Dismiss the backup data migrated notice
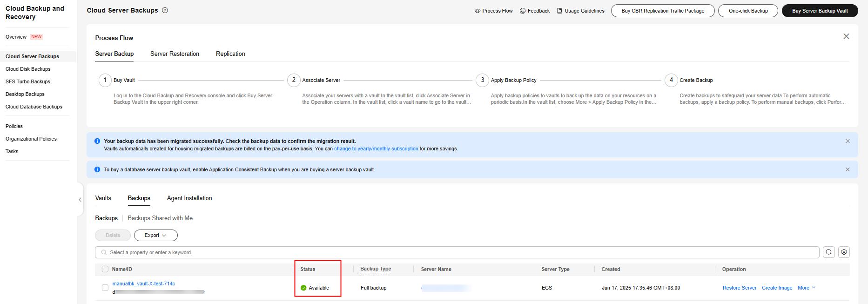 848,141
